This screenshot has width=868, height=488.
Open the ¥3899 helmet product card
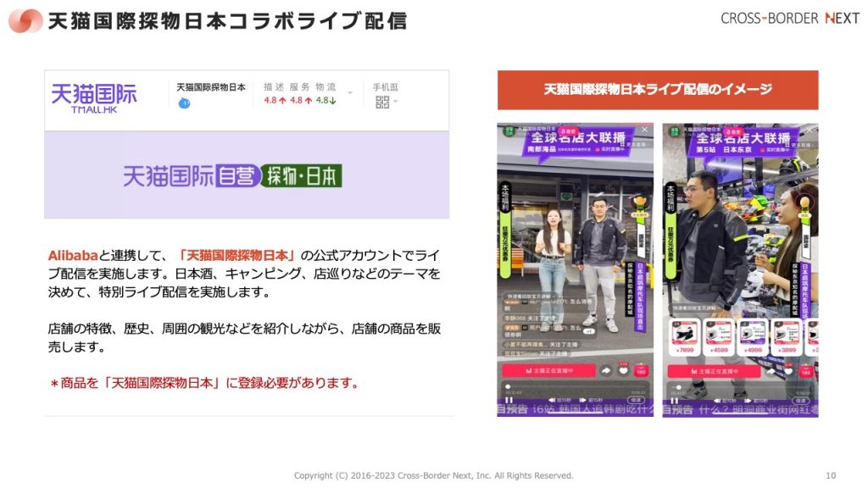[787, 335]
